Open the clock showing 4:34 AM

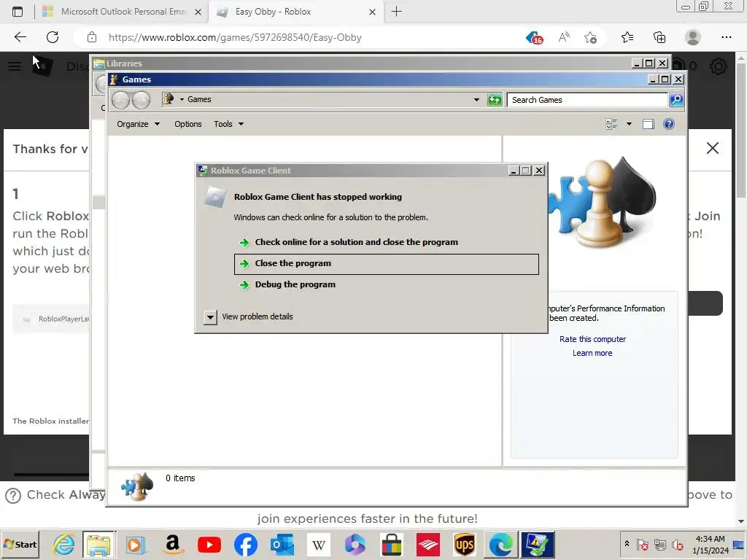coord(711,544)
